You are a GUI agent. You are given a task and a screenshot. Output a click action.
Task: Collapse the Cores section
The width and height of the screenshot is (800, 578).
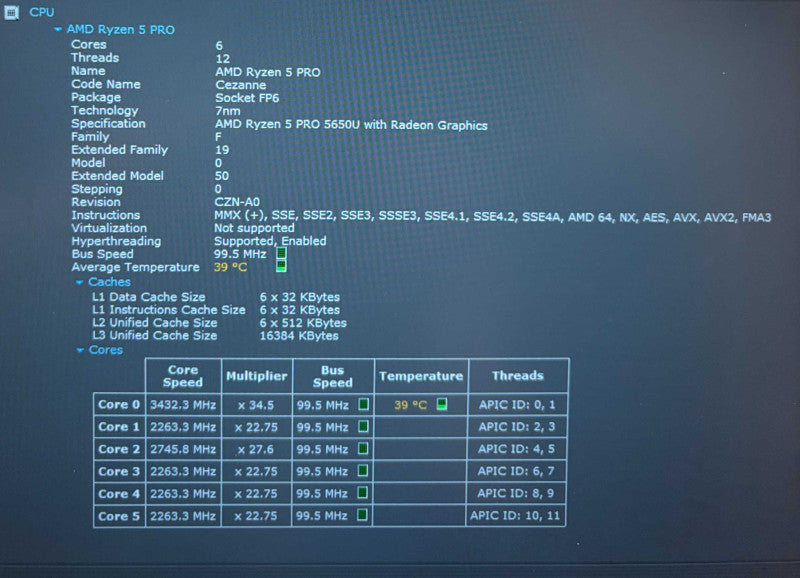pos(80,350)
